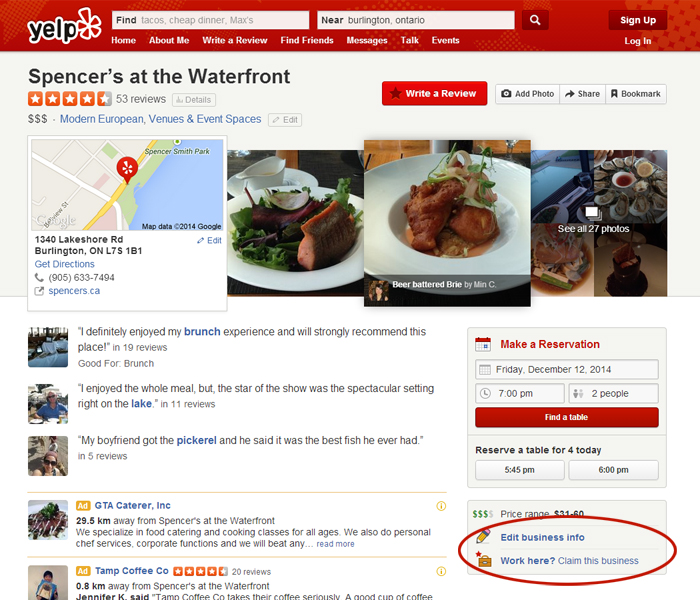This screenshot has width=700, height=600.
Task: Change the 2 people party size
Action: click(x=613, y=393)
